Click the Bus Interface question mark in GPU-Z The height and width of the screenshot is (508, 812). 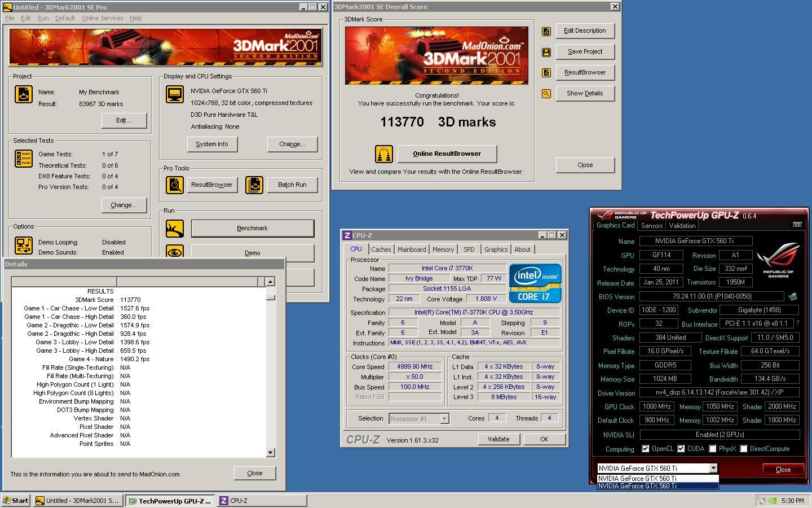coord(797,323)
